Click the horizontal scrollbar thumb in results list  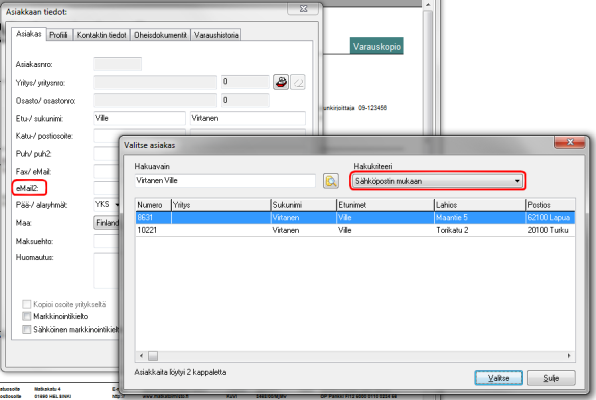coord(153,356)
